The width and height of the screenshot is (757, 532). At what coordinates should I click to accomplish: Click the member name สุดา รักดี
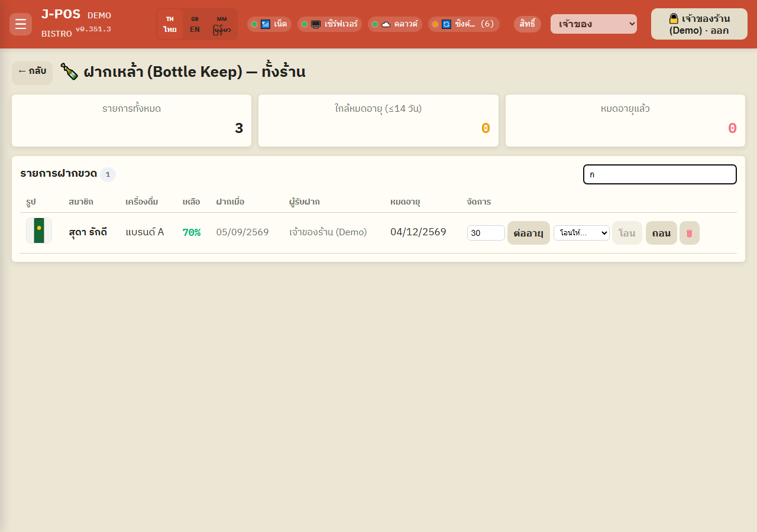[88, 232]
